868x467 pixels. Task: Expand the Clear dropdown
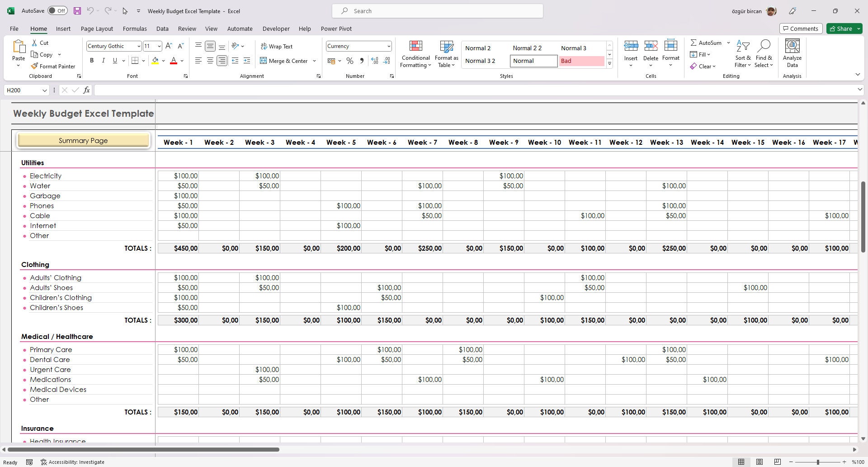(x=713, y=67)
